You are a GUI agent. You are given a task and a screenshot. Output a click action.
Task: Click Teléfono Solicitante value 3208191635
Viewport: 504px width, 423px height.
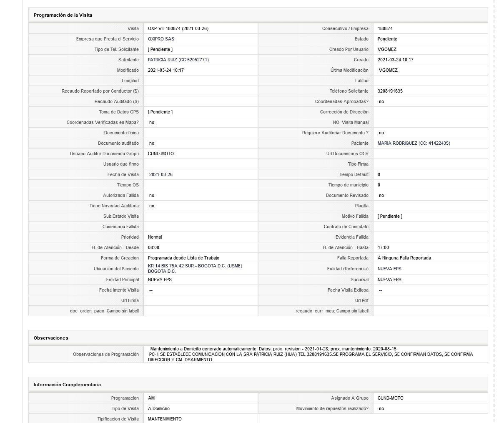(x=390, y=91)
